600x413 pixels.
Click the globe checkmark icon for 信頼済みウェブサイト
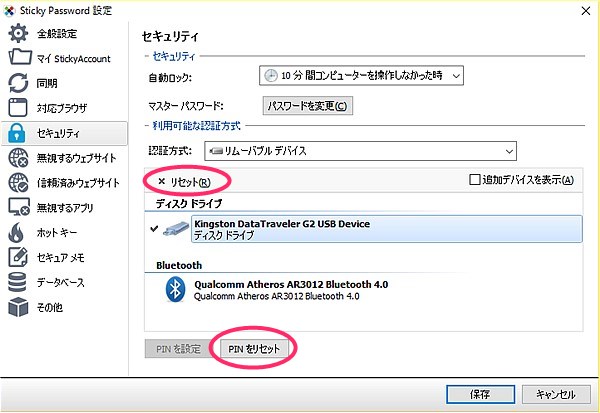[18, 183]
